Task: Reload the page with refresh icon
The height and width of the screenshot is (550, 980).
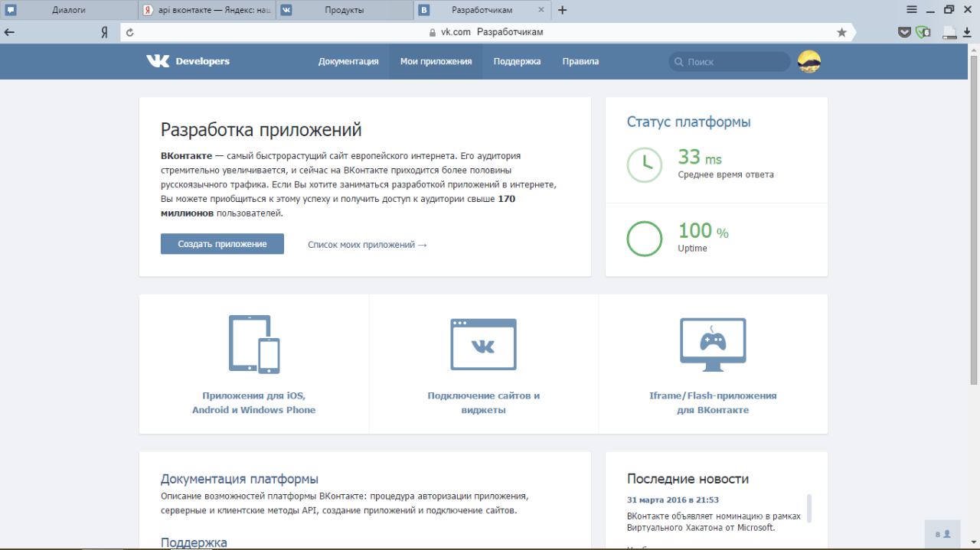Action: (129, 32)
